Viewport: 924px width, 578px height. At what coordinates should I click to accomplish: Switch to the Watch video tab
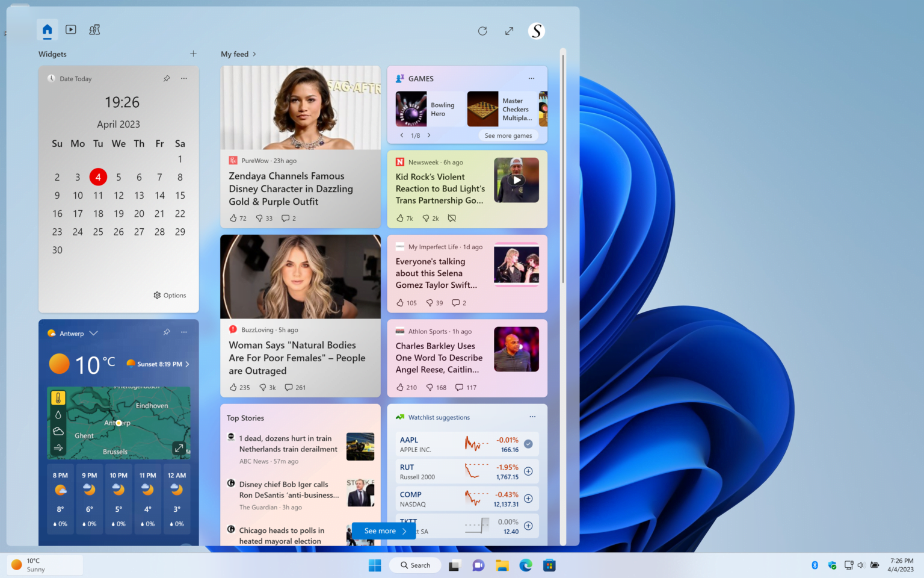(x=71, y=30)
